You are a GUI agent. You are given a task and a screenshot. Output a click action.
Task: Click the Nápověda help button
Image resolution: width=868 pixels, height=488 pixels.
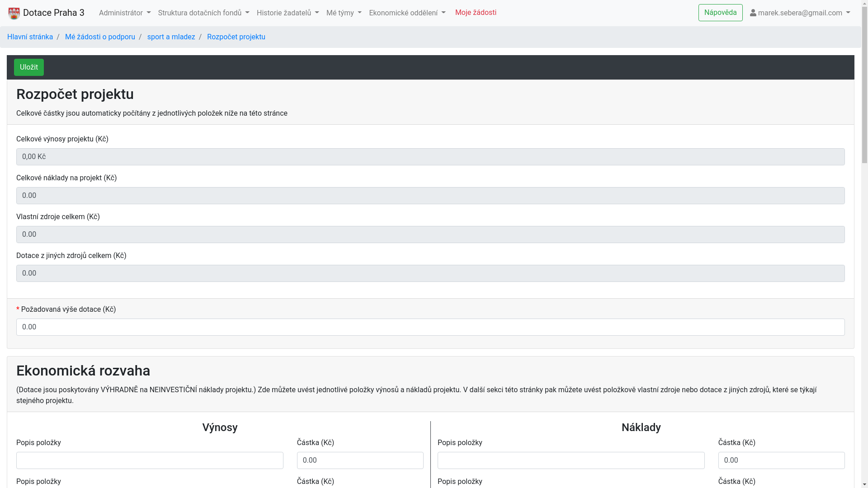pyautogui.click(x=720, y=13)
